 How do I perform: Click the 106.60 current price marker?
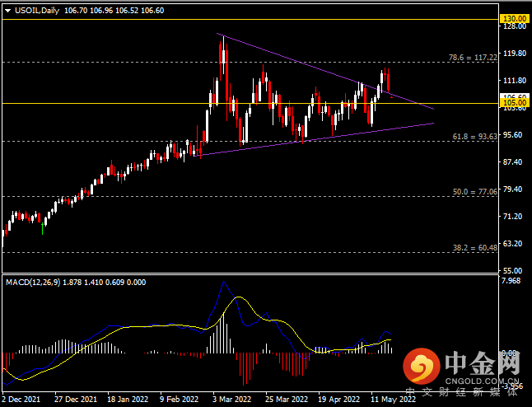(x=514, y=96)
